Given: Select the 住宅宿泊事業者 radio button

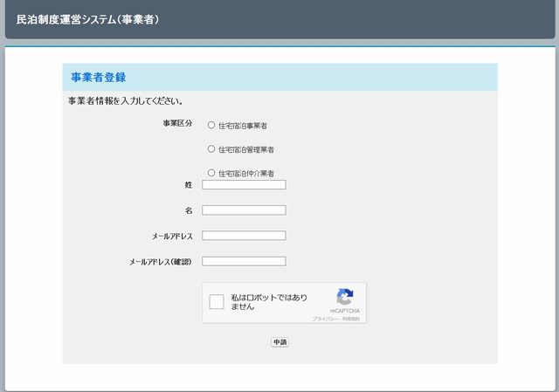Looking at the screenshot, I should point(211,125).
